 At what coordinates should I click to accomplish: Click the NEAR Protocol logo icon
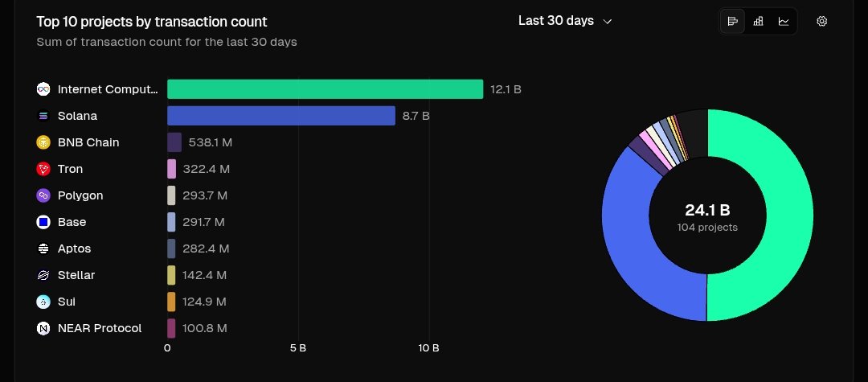click(43, 328)
